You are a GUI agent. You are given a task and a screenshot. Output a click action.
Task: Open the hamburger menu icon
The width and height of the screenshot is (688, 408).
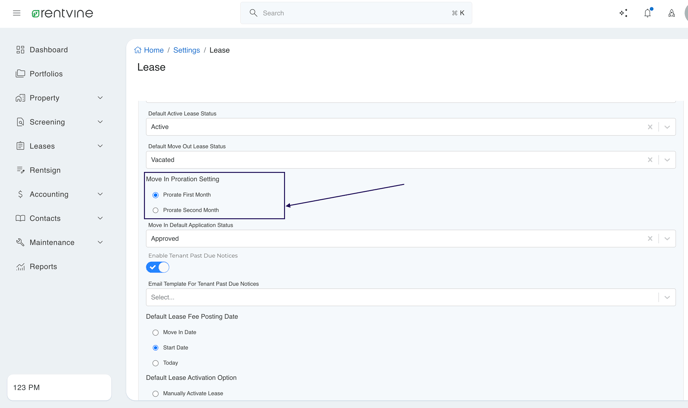point(17,13)
